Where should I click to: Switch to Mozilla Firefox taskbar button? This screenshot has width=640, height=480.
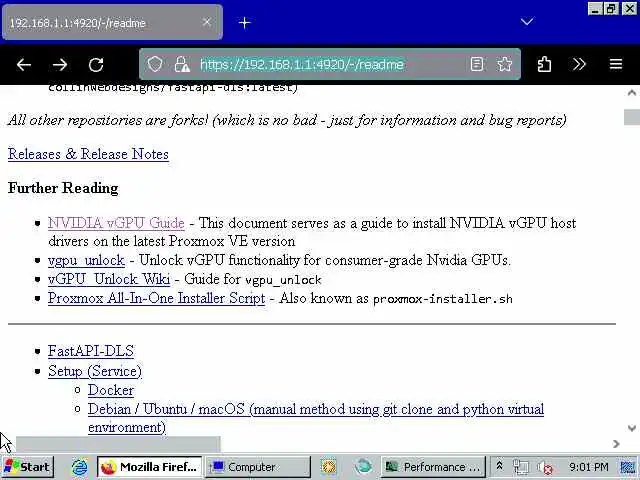[149, 467]
